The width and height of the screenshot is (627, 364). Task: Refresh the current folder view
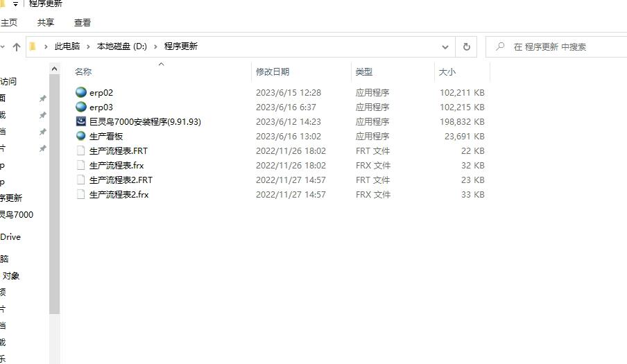pyautogui.click(x=466, y=46)
